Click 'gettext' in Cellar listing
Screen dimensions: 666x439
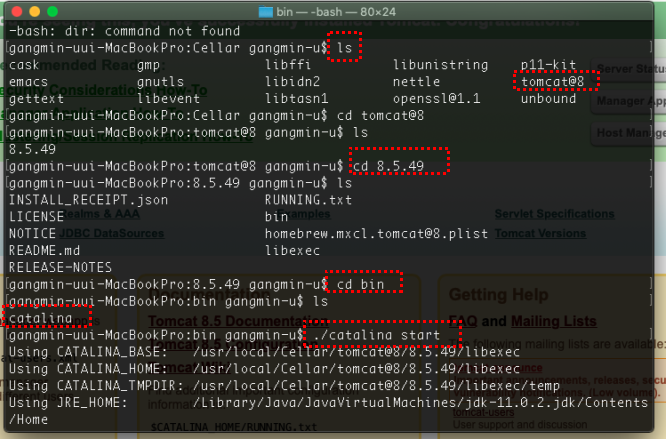tap(37, 99)
